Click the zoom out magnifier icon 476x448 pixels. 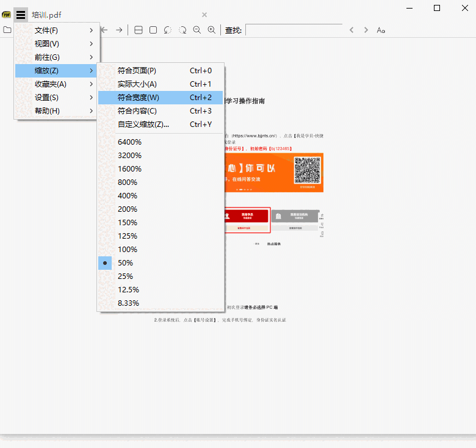coord(197,30)
